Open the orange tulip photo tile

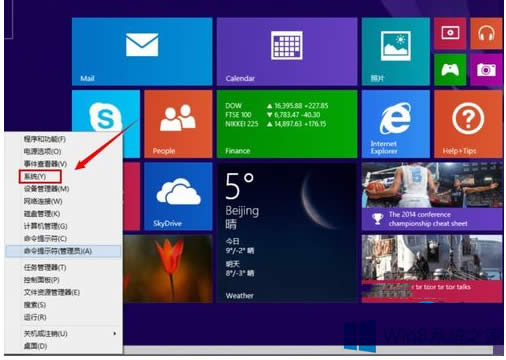click(168, 269)
